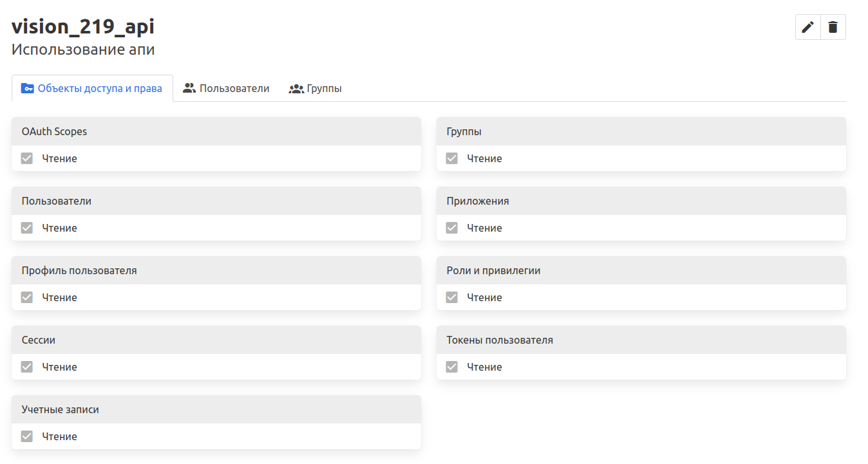This screenshot has width=868, height=464.
Task: Toggle Чтение checkbox under Профиль пользователя
Action: pyautogui.click(x=27, y=297)
